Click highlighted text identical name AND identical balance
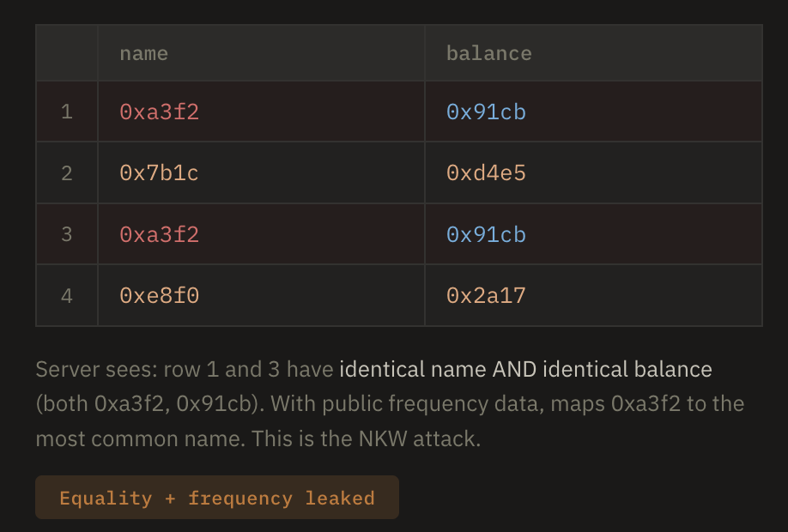788x532 pixels. point(525,370)
